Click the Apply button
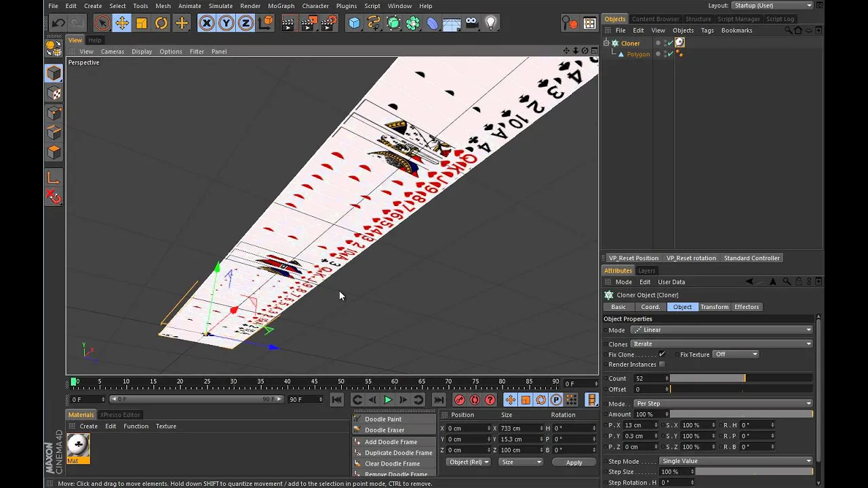This screenshot has height=488, width=868. (x=574, y=462)
